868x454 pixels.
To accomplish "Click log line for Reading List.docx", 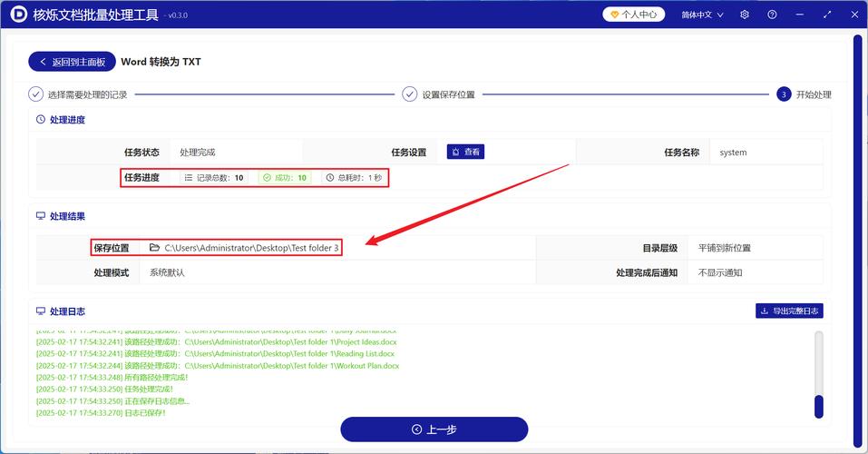I will point(215,353).
